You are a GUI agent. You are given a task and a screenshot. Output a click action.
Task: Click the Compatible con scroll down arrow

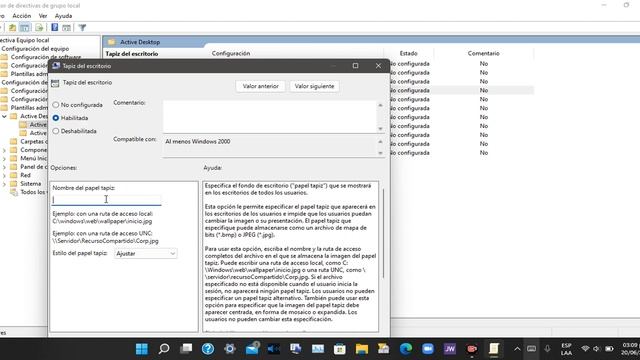click(380, 153)
